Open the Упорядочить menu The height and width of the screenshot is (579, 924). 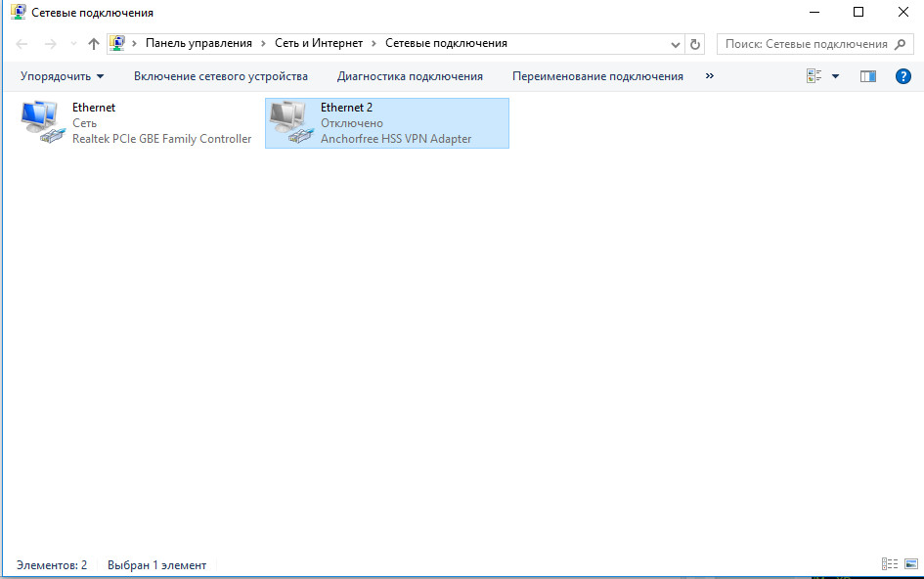click(62, 76)
